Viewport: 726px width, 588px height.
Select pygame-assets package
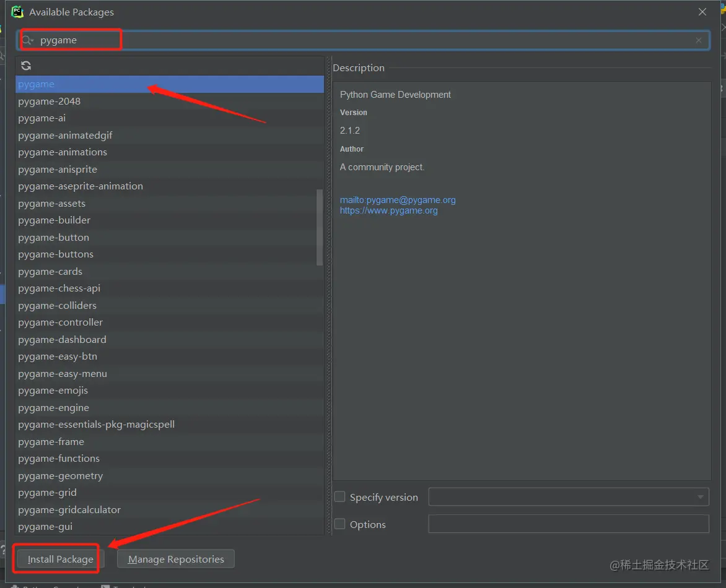click(x=170, y=203)
